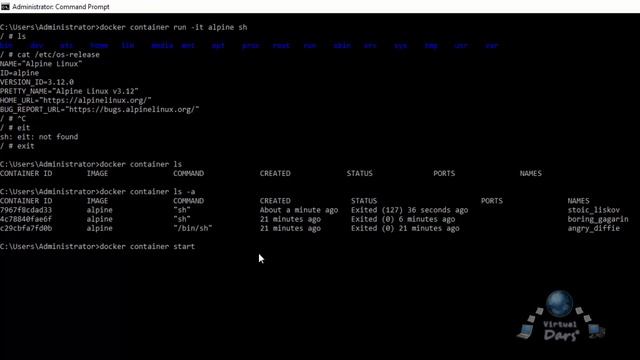Click the 'docker container run -it alpine sh' line
The height and width of the screenshot is (360, 640).
124,27
